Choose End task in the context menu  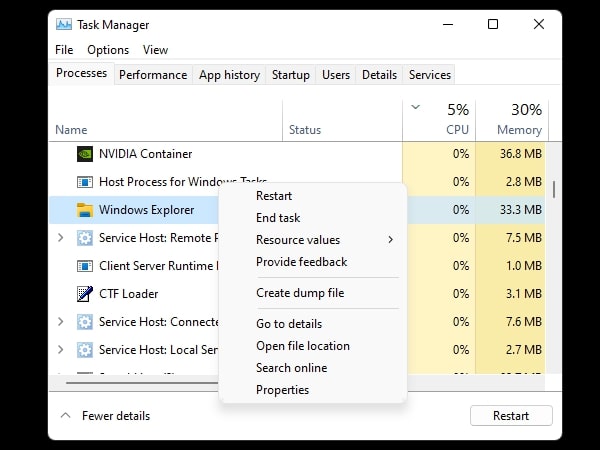[278, 218]
